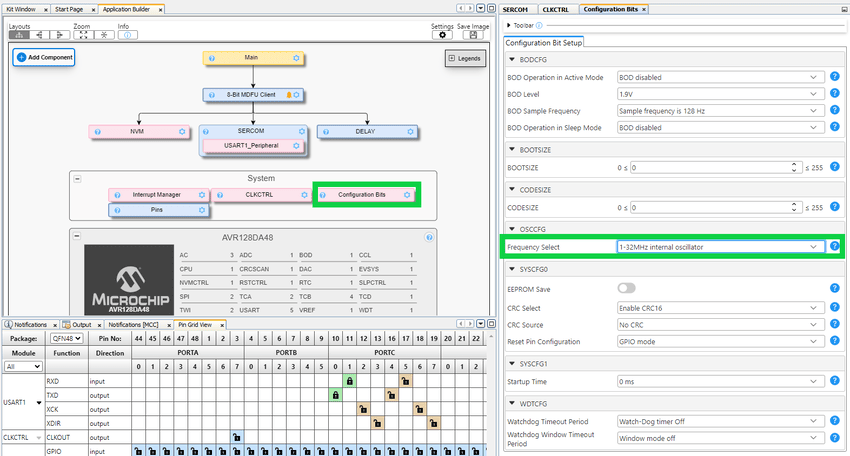Open gear settings on the NVM block
The image size is (850, 456).
[x=181, y=132]
